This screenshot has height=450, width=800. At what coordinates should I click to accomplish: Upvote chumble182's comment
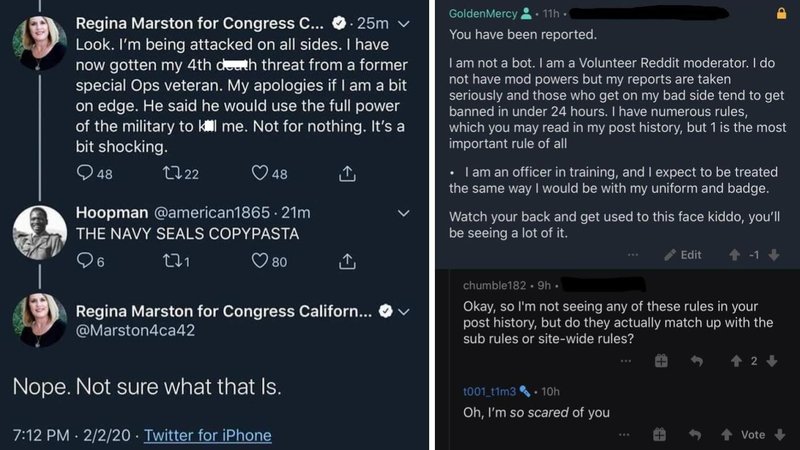pos(735,360)
